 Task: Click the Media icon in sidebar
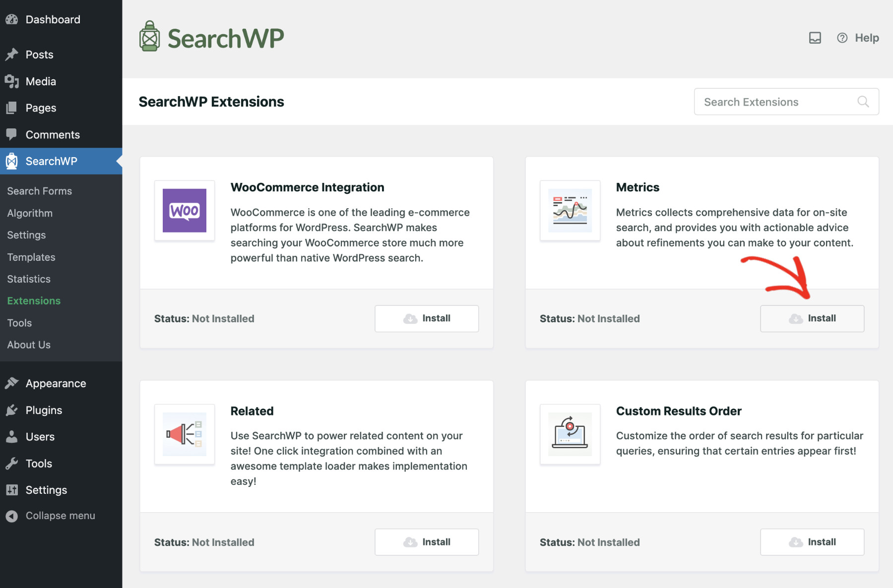(x=12, y=81)
